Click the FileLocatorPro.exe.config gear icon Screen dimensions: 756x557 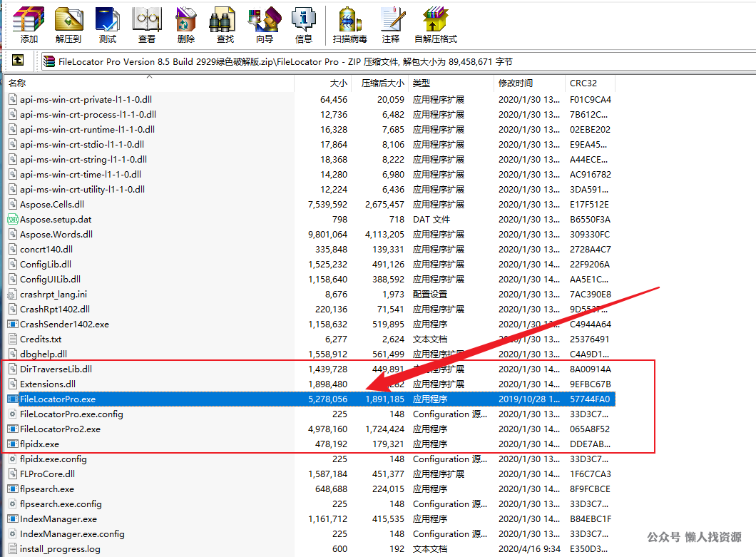[13, 414]
